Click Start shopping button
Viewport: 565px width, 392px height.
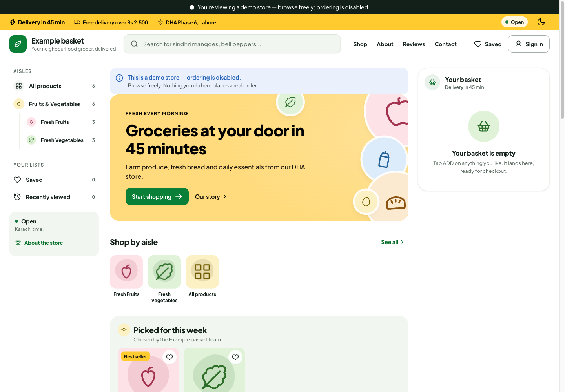tap(157, 196)
